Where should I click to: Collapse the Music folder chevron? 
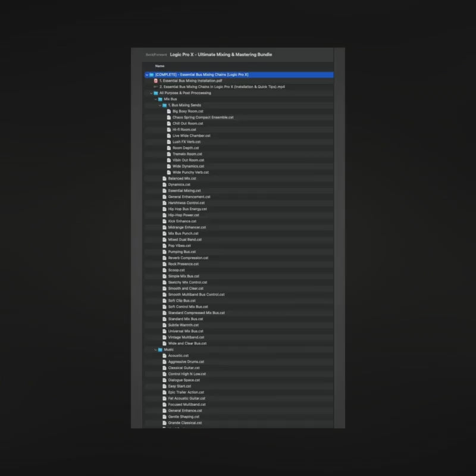tap(155, 349)
